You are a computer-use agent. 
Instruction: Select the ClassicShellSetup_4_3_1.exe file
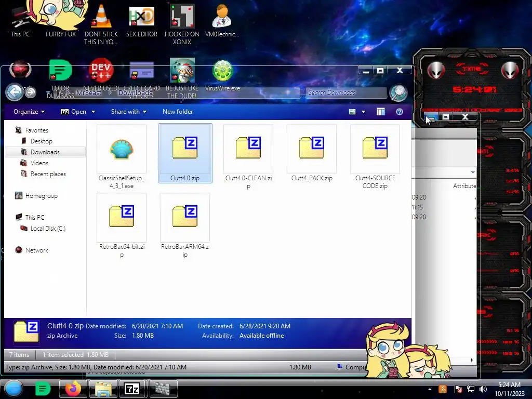(x=121, y=157)
